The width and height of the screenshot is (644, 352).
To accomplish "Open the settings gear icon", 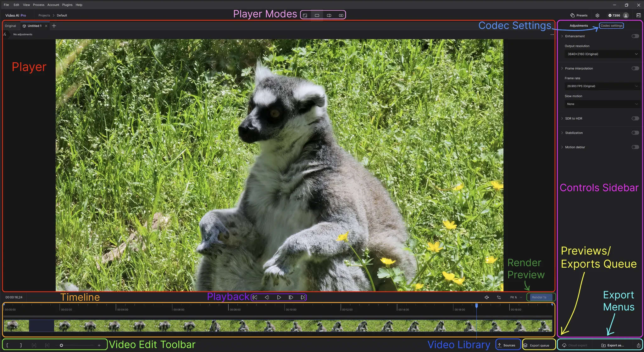I will (x=597, y=15).
